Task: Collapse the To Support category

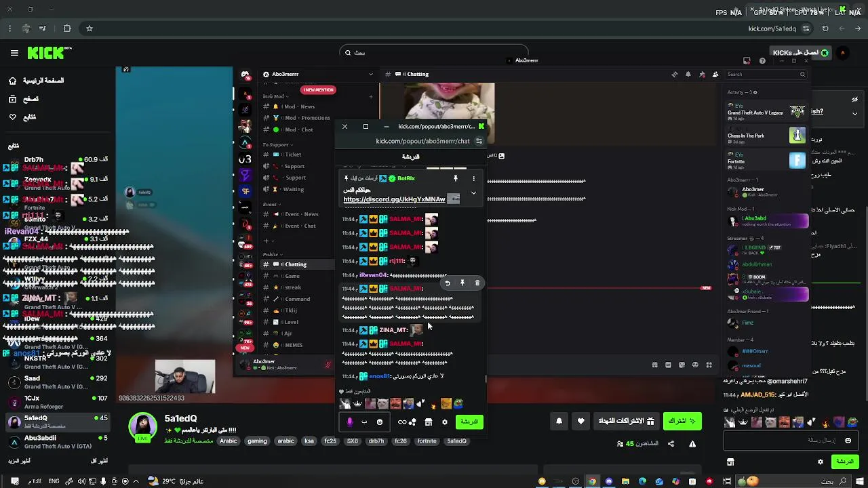Action: (277, 144)
